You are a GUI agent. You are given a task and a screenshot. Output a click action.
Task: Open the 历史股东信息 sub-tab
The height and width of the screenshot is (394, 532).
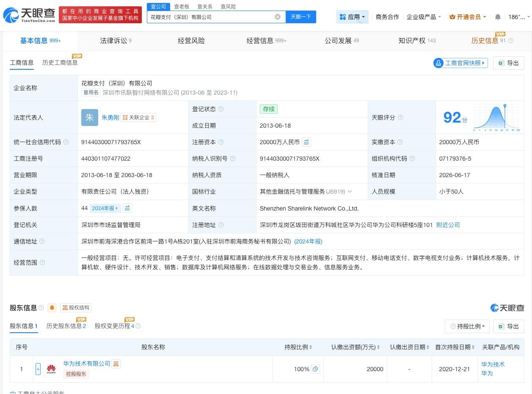[x=66, y=326]
